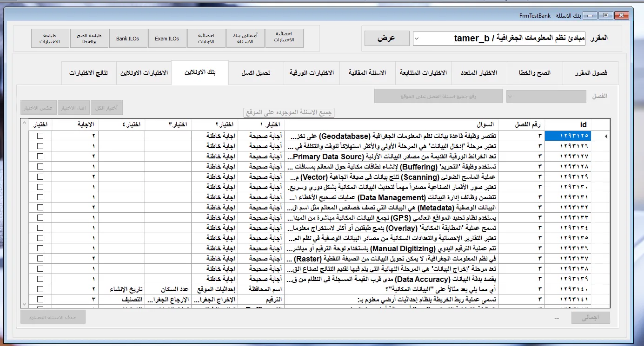The width and height of the screenshot is (644, 346).
Task: Click حذف الاسئلة المختارة delete button
Action: pyautogui.click(x=53, y=318)
